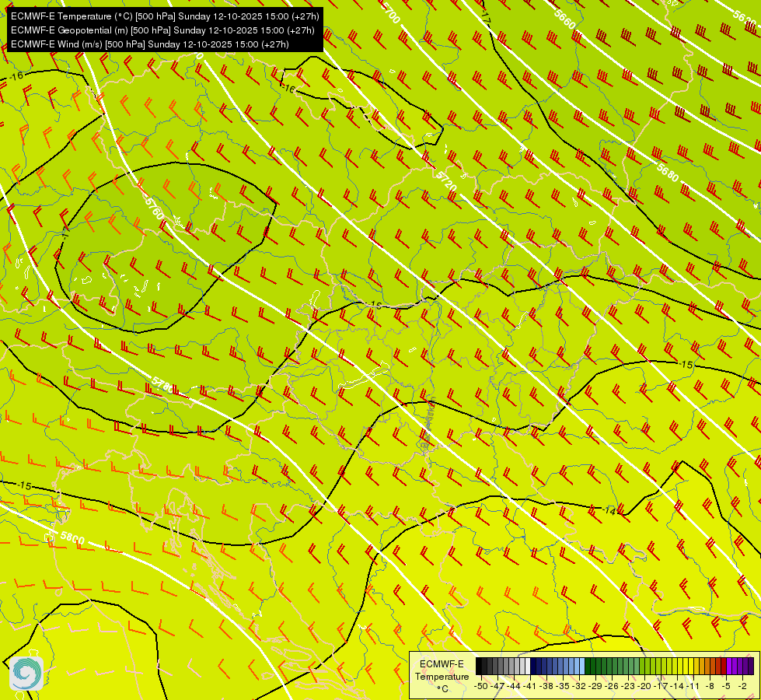Click the -8 legend scale value
This screenshot has width=761, height=700.
(x=710, y=686)
